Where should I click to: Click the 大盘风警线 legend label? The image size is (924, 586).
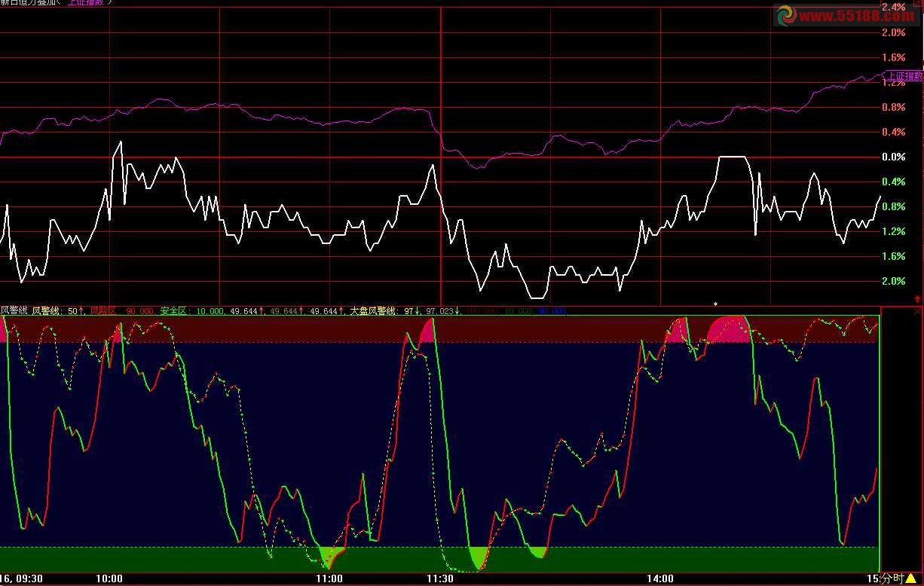(372, 310)
